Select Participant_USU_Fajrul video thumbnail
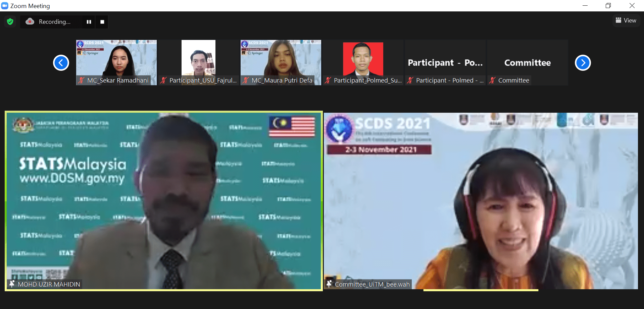644x309 pixels. [x=198, y=59]
